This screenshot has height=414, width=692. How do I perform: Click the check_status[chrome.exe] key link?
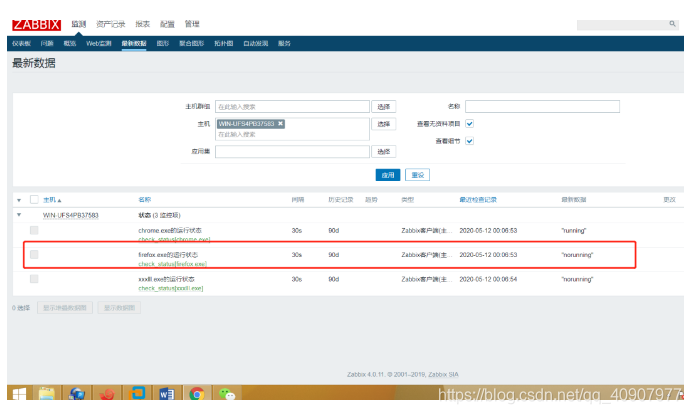click(174, 239)
